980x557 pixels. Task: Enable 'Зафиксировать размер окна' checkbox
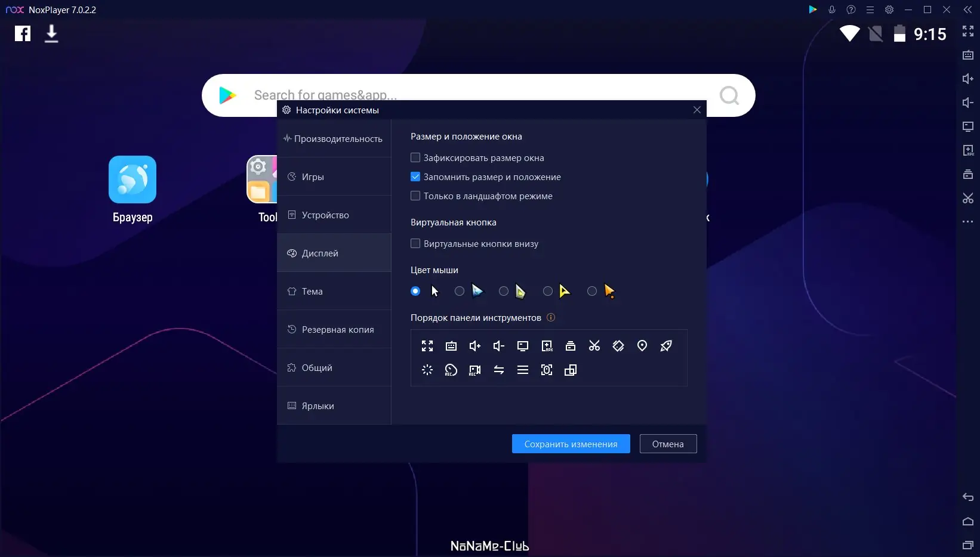(x=415, y=157)
